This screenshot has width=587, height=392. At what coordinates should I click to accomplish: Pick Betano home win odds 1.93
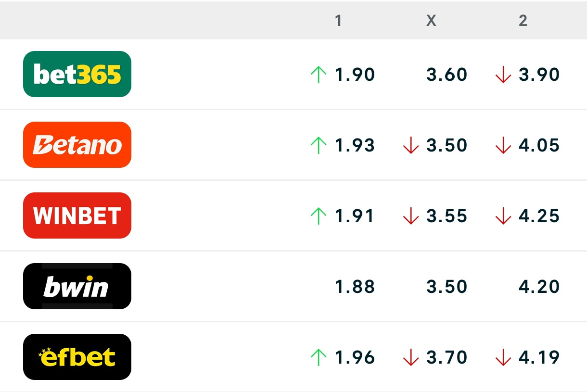coord(355,145)
